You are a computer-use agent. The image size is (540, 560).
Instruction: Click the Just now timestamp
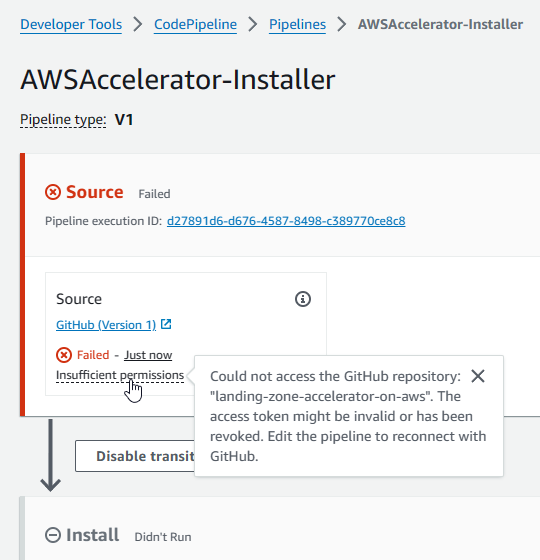[148, 355]
